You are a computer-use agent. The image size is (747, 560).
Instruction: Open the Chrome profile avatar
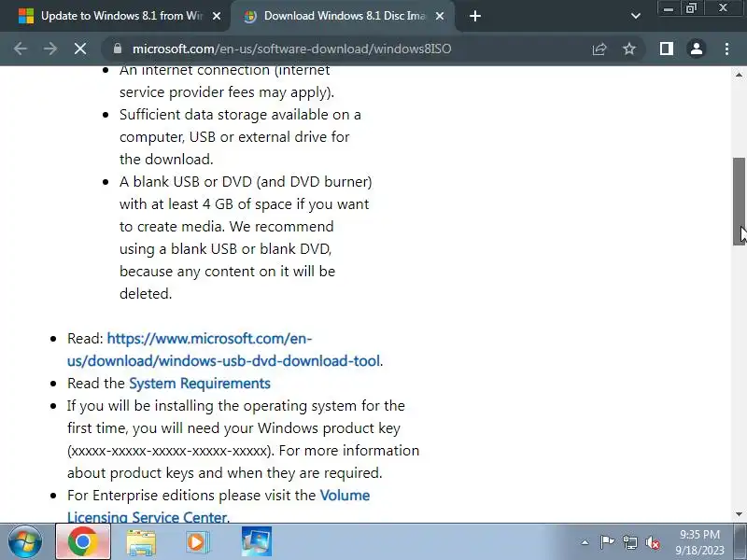697,49
